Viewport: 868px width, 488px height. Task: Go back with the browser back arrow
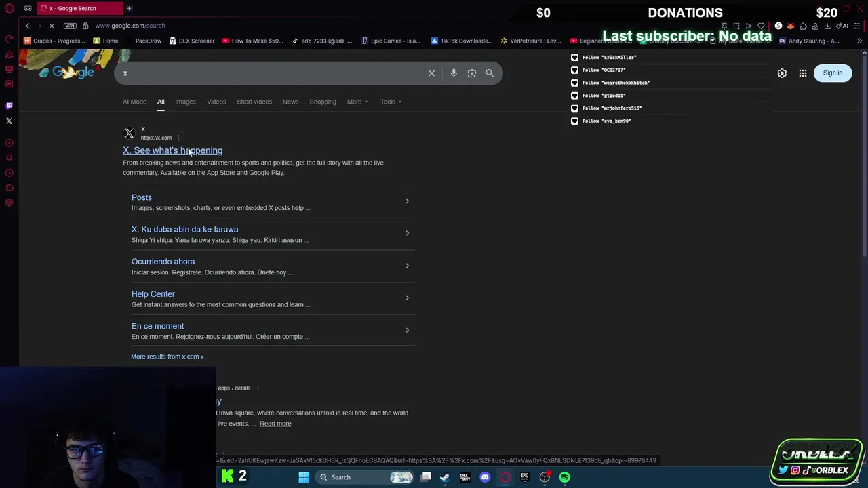pos(27,26)
